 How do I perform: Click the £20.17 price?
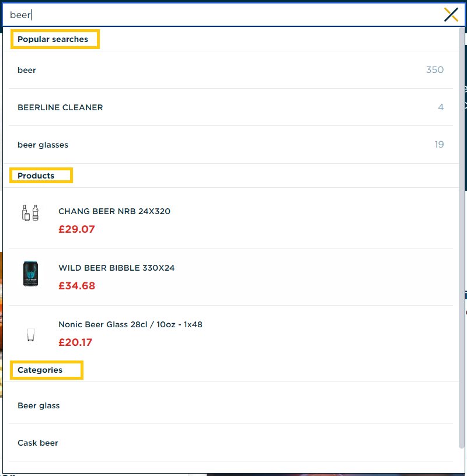pyautogui.click(x=75, y=342)
